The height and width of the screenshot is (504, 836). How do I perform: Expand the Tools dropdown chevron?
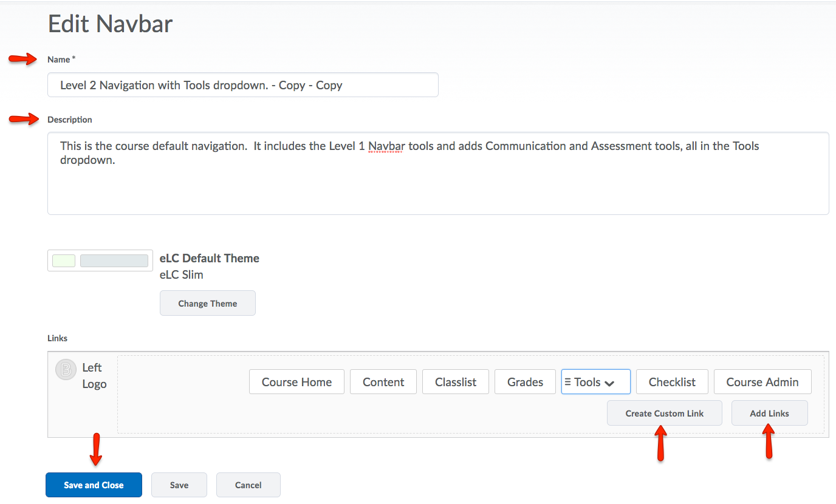(610, 383)
